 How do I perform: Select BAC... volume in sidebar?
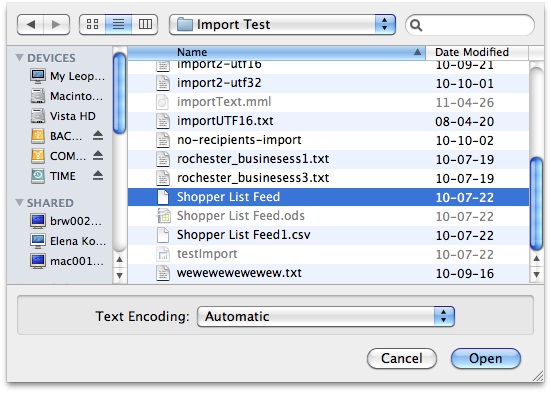(x=57, y=136)
